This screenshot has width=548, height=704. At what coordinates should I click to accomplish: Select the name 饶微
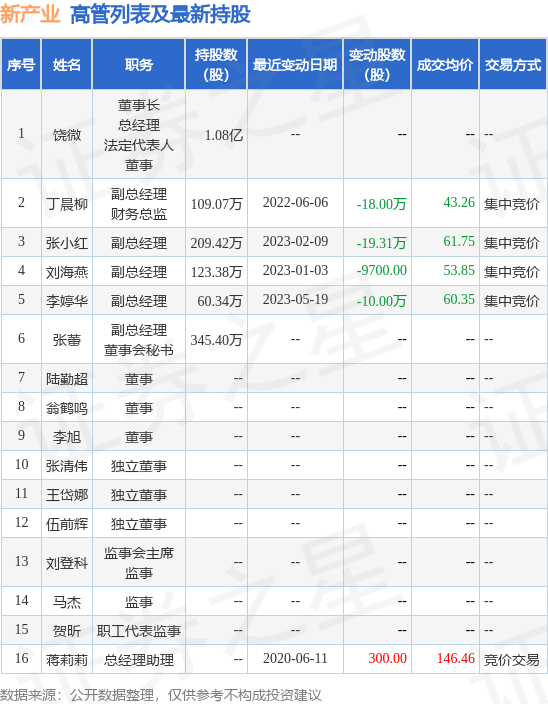point(67,135)
